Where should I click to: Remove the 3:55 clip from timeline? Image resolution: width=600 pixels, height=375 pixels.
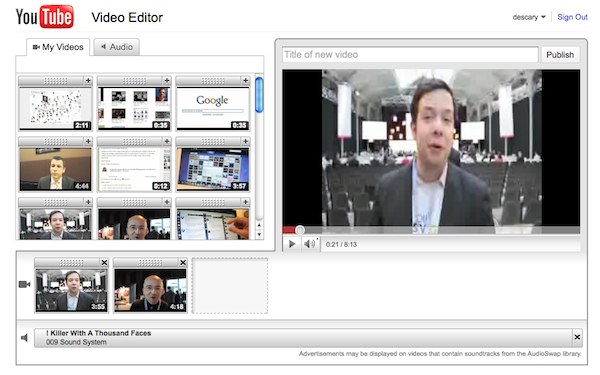[104, 262]
